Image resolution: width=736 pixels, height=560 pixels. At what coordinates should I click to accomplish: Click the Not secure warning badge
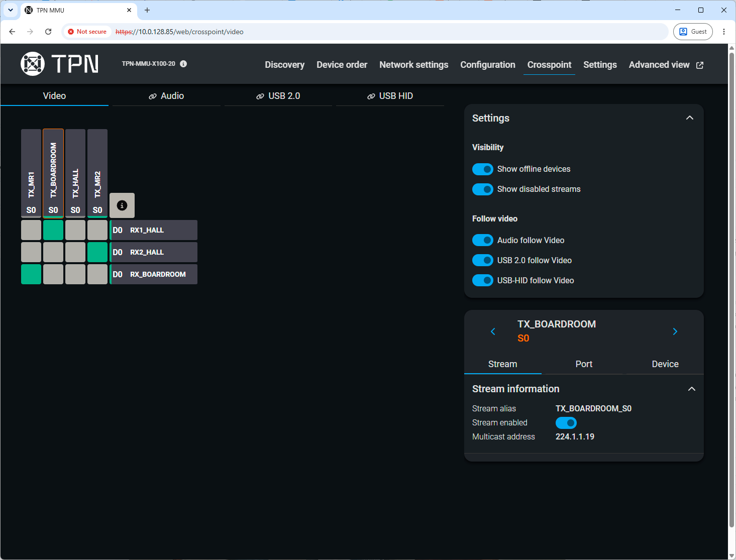tap(87, 32)
